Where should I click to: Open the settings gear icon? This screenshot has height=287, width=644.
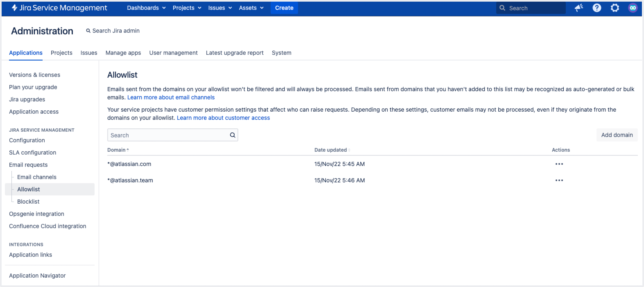[615, 8]
